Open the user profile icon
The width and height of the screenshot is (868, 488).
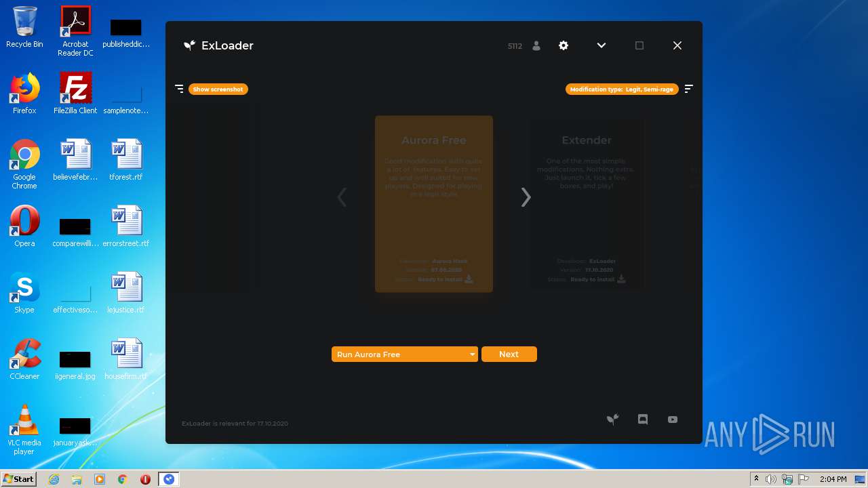point(536,45)
